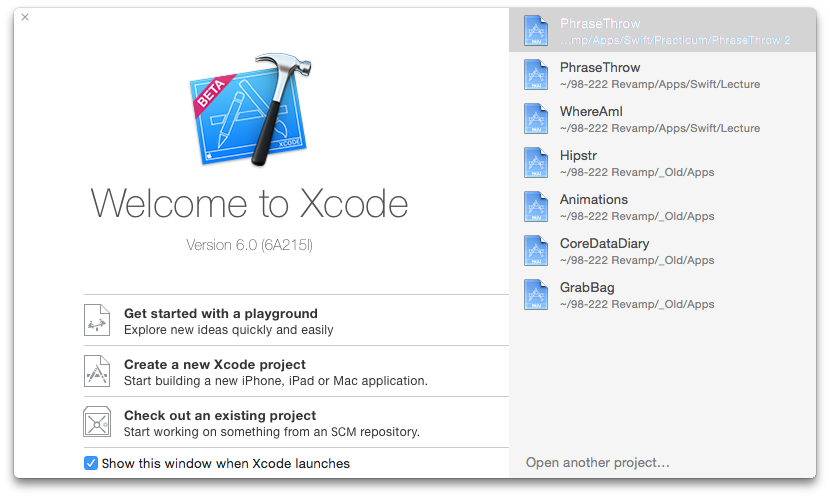Click the Welcome to Xcode heading
Image resolution: width=830 pixels, height=498 pixels.
point(249,203)
